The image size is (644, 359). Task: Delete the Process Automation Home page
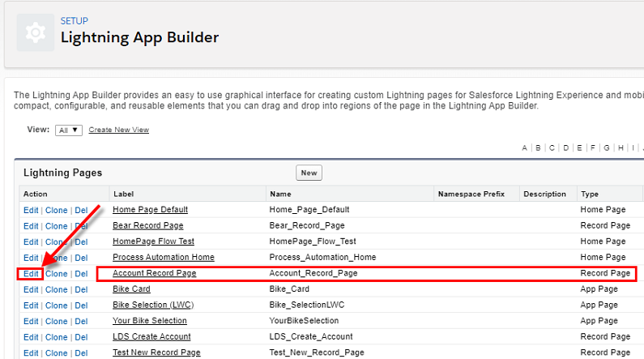point(81,258)
